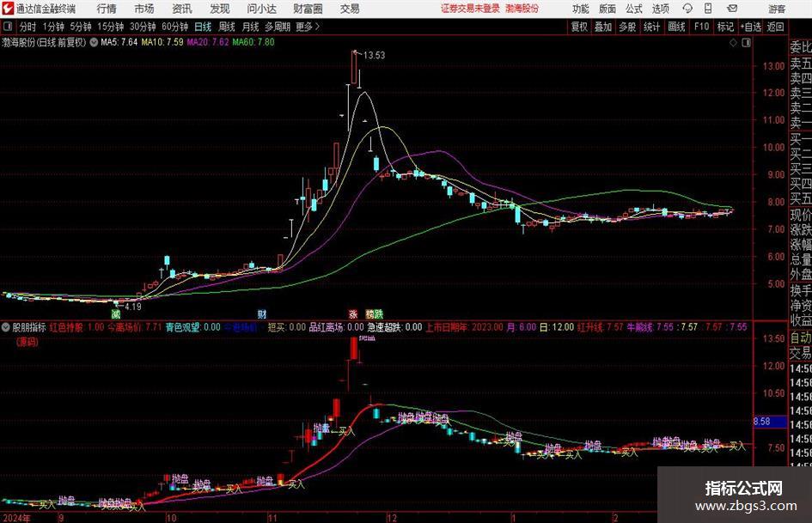Click the red 涨 marker below the chart
812x523 pixels.
[x=353, y=314]
